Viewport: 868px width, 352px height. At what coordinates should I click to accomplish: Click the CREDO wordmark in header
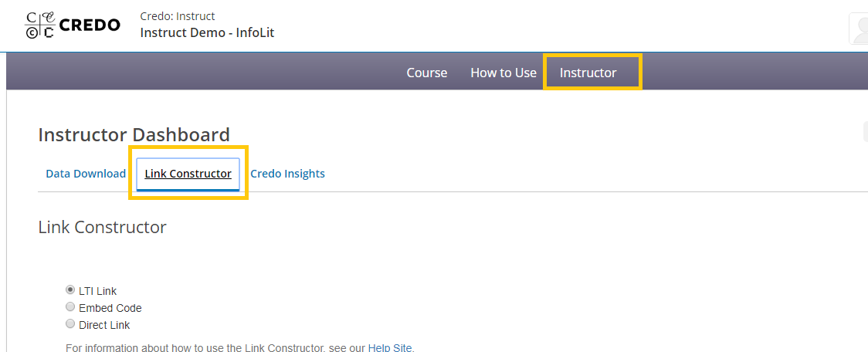pyautogui.click(x=89, y=25)
